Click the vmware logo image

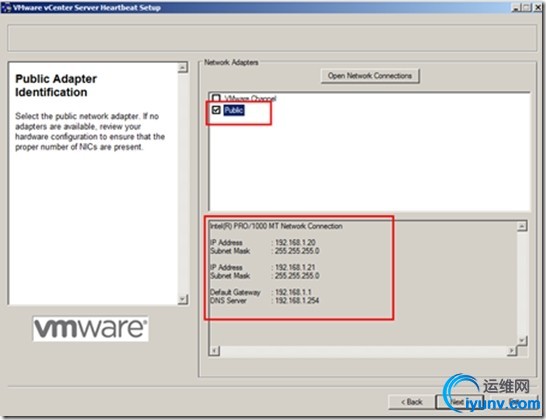point(91,329)
